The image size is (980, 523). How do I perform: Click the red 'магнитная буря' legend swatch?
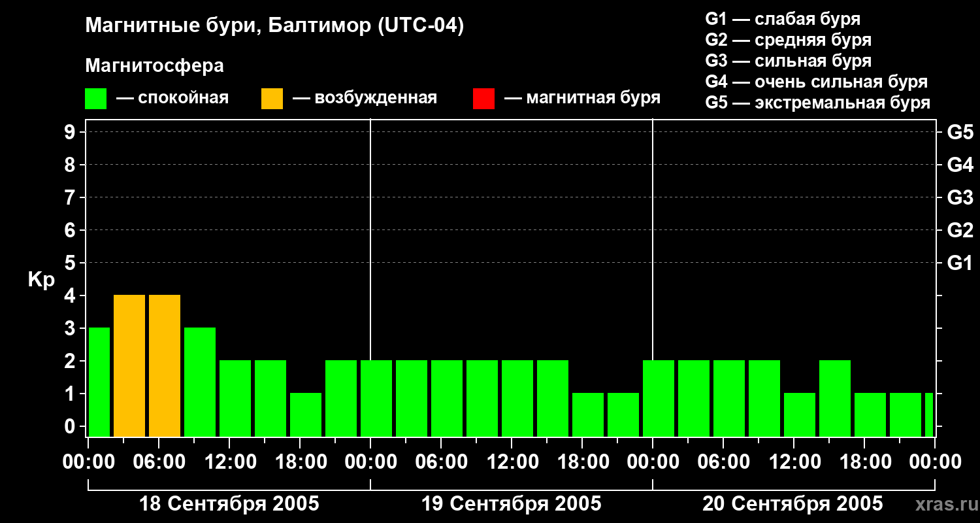[x=483, y=99]
